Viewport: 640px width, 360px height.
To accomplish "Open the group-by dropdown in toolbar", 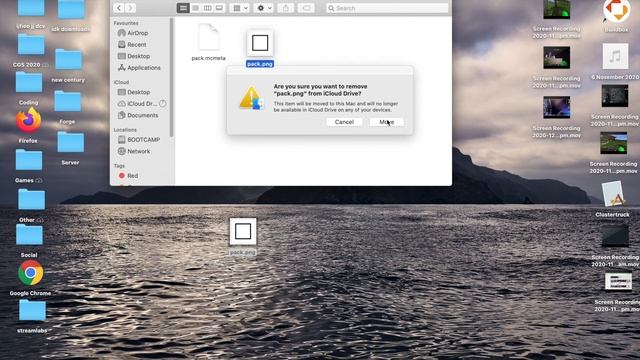I will point(240,8).
